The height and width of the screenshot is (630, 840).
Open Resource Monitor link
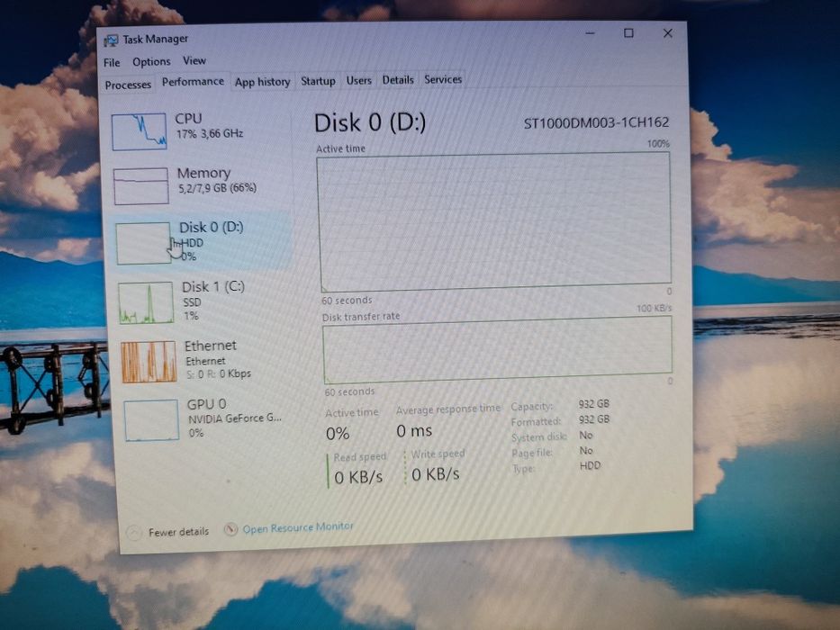[x=298, y=527]
